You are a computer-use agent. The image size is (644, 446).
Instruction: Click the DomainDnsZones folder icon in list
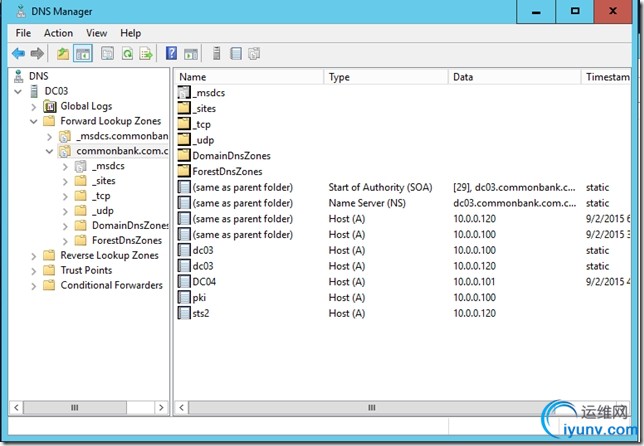tap(184, 155)
